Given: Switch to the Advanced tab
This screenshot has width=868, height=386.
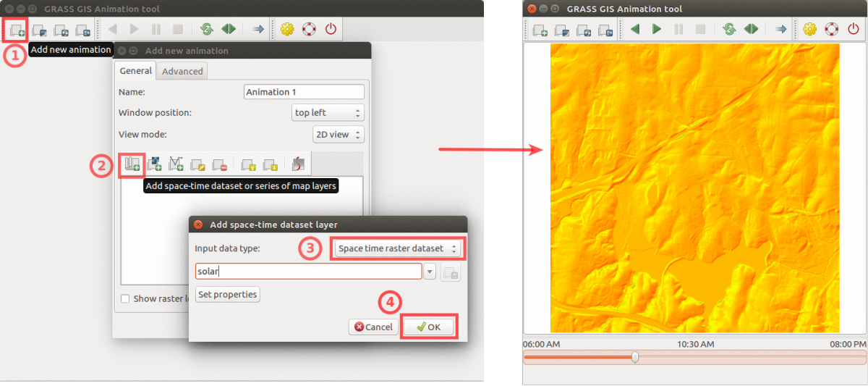Looking at the screenshot, I should pyautogui.click(x=182, y=71).
